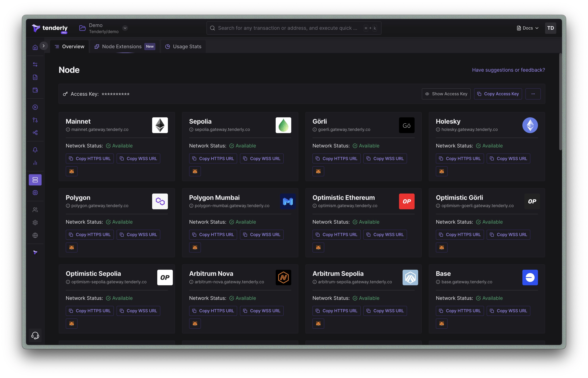Viewport: 588px width, 378px height.
Task: Click the Arbitrum Nova logo thumbnail
Action: 283,277
